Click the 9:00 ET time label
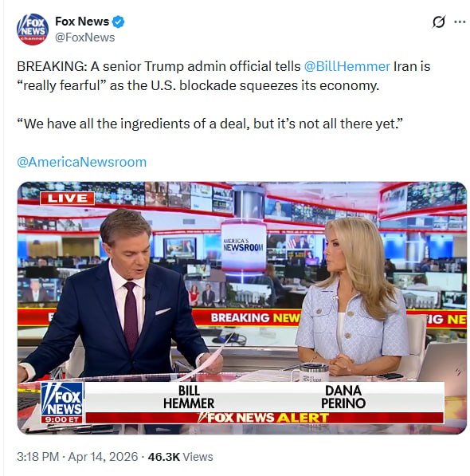Viewport: 470px width, 476px height. click(x=62, y=420)
